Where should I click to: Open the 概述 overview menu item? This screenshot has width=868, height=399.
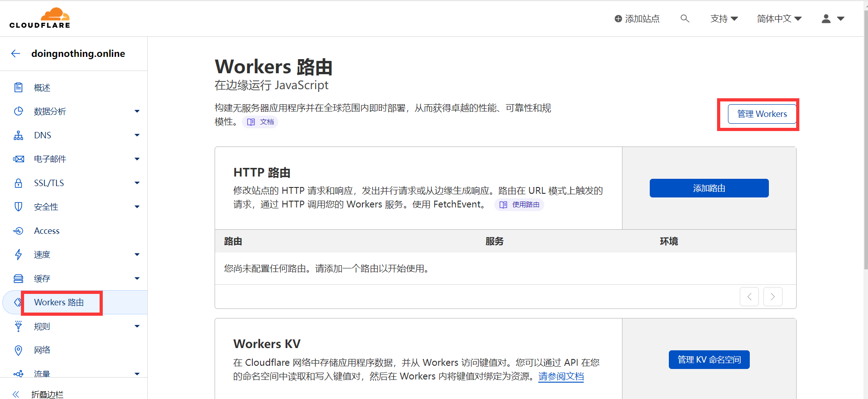(x=42, y=88)
